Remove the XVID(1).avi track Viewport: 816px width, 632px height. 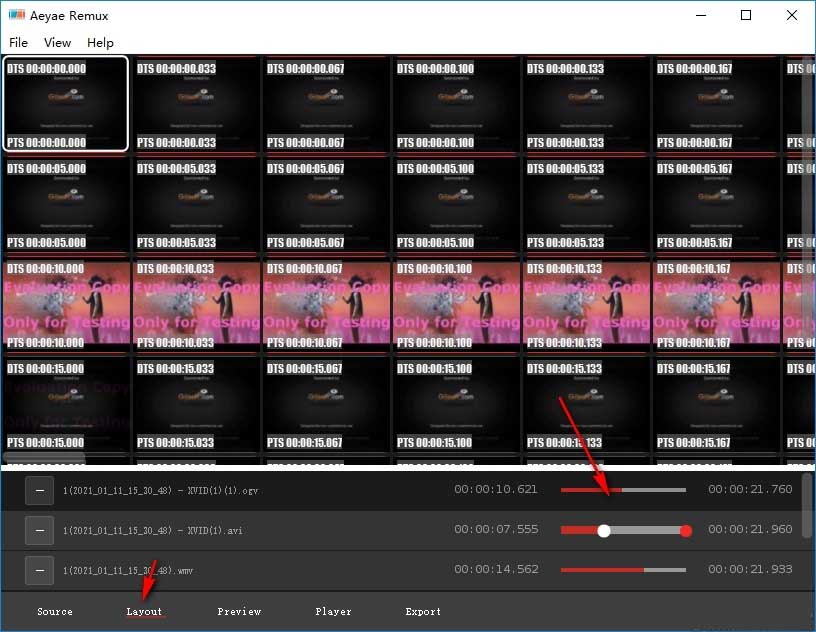point(39,529)
